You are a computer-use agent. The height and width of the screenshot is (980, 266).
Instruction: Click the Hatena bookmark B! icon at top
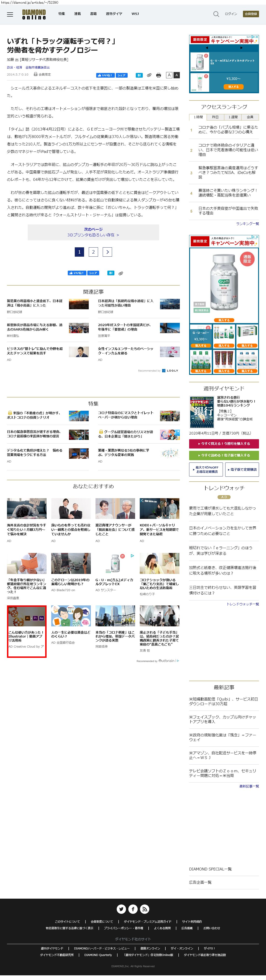tap(139, 75)
